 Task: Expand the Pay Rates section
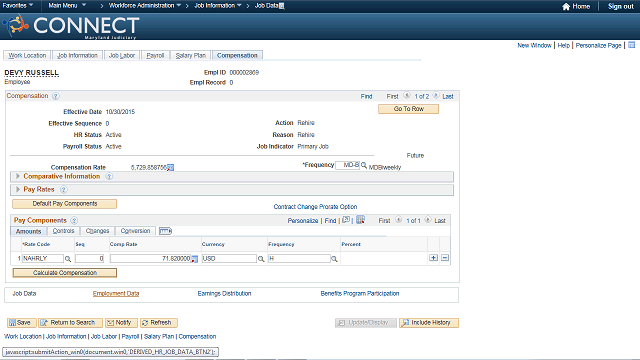18,189
